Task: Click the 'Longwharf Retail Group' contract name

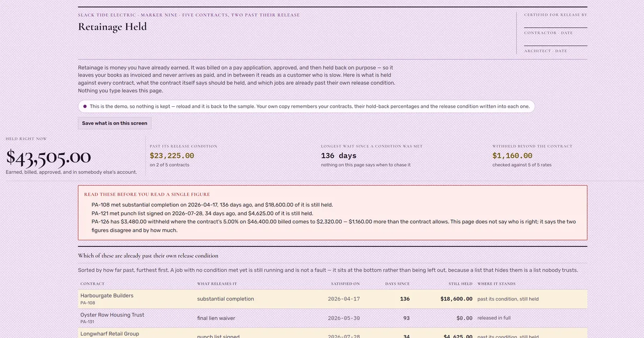Action: [x=109, y=334]
